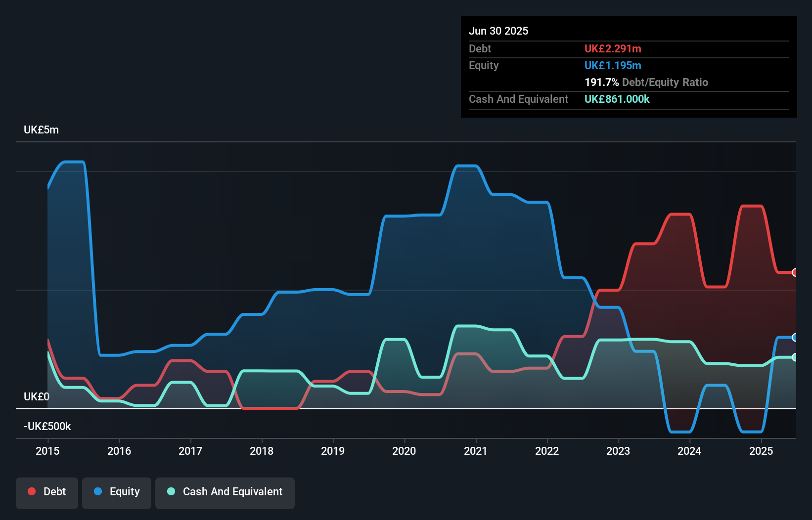Open the Equity row in the tooltip
The width and height of the screenshot is (812, 520).
[484, 65]
